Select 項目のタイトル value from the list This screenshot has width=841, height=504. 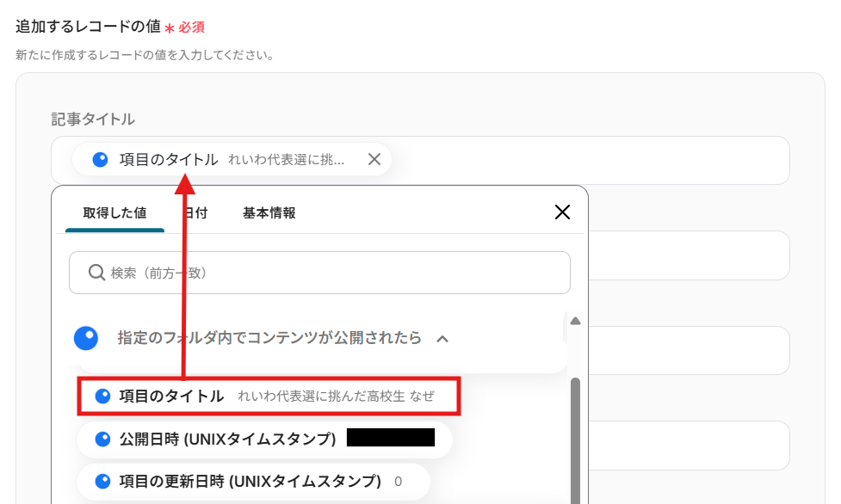(269, 396)
